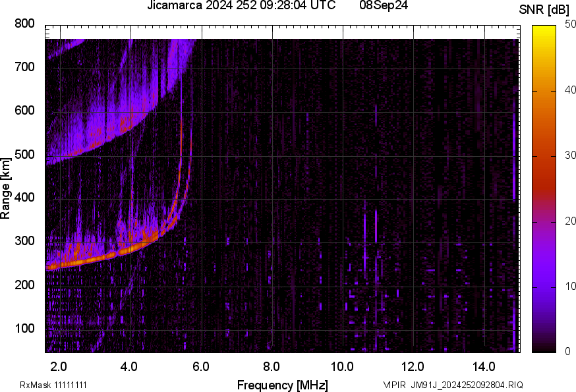Click the Jicamarca timestamp title text
576x392 pixels.
click(x=241, y=5)
